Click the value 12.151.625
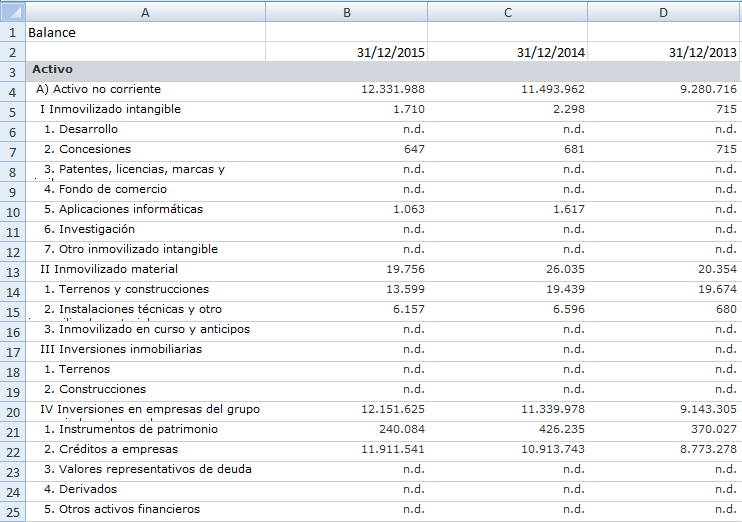The width and height of the screenshot is (742, 522). tap(393, 409)
